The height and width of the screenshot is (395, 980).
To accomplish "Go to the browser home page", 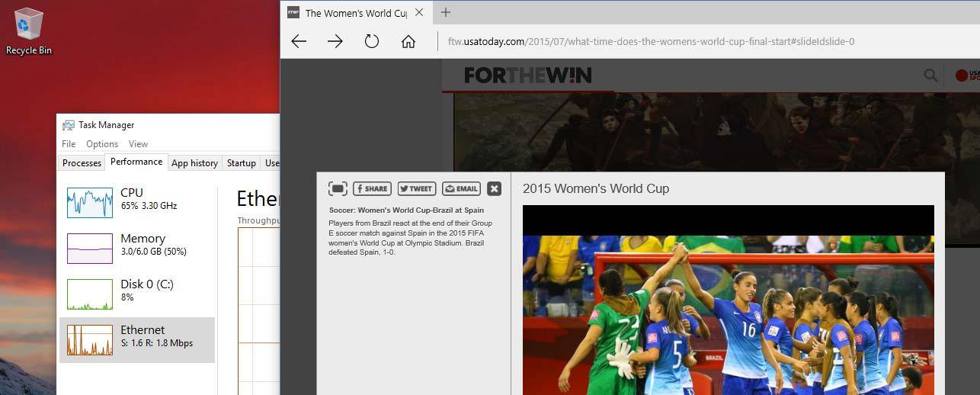I will (408, 41).
